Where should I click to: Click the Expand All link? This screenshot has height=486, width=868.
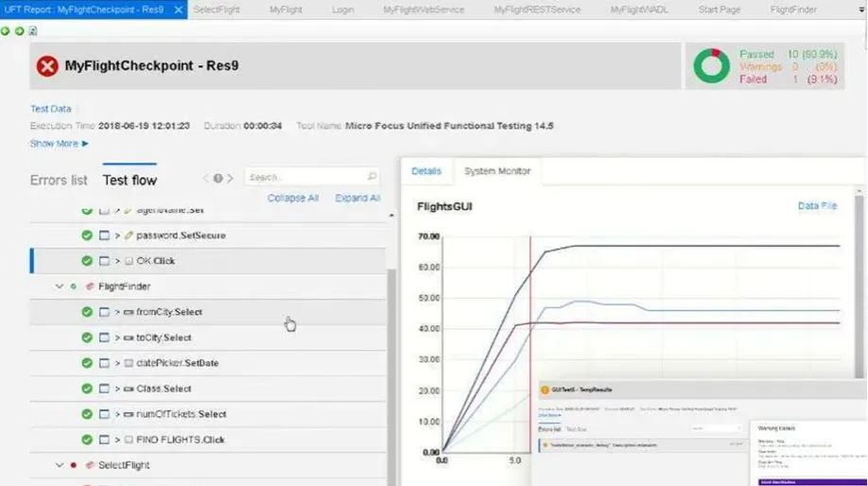[x=357, y=199]
